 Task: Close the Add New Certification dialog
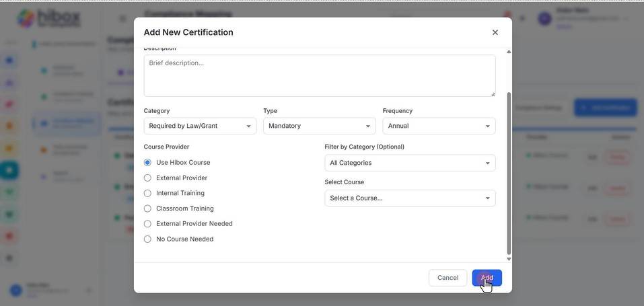[x=495, y=32]
